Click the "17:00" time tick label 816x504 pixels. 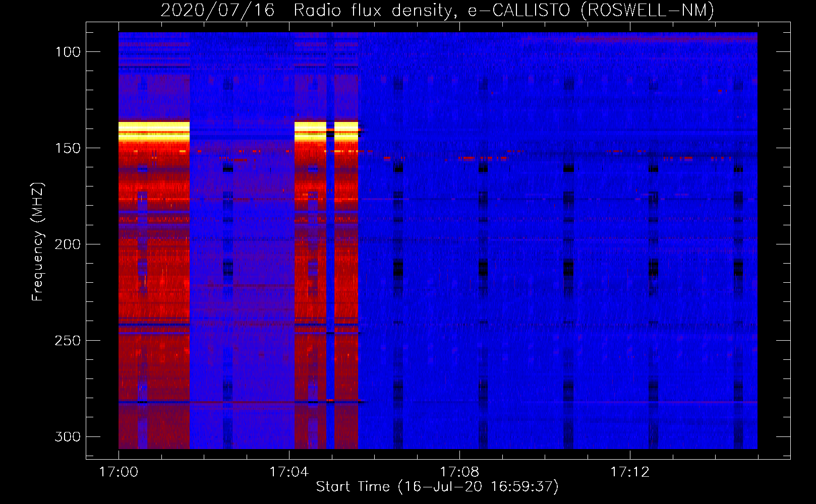(119, 472)
